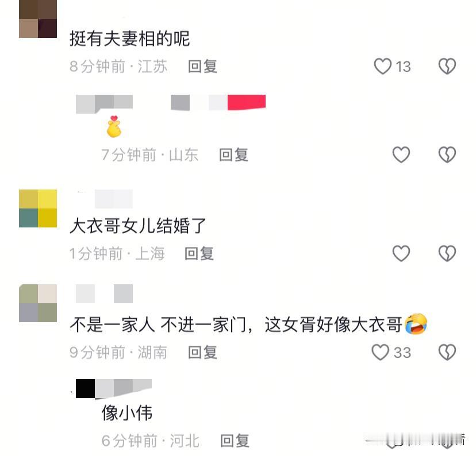Like the 山东 heart-gesture emoji reply

pos(401,154)
